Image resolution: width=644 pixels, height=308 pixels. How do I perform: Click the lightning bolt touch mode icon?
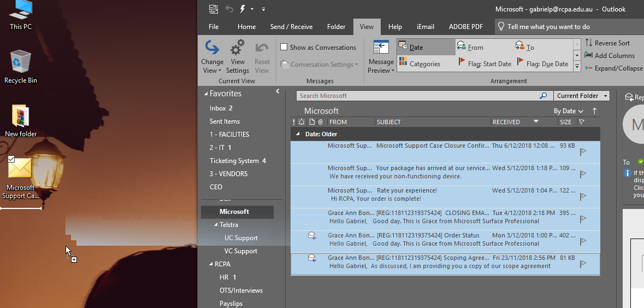click(x=243, y=9)
